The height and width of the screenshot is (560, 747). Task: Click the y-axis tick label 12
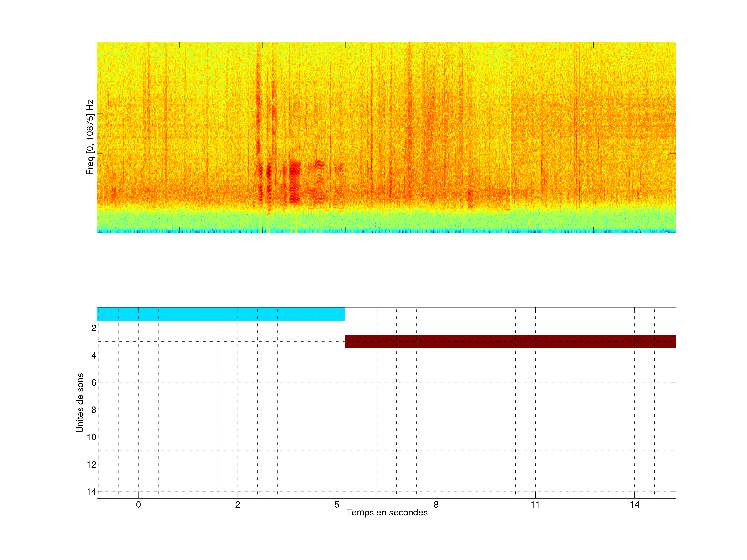pos(92,465)
